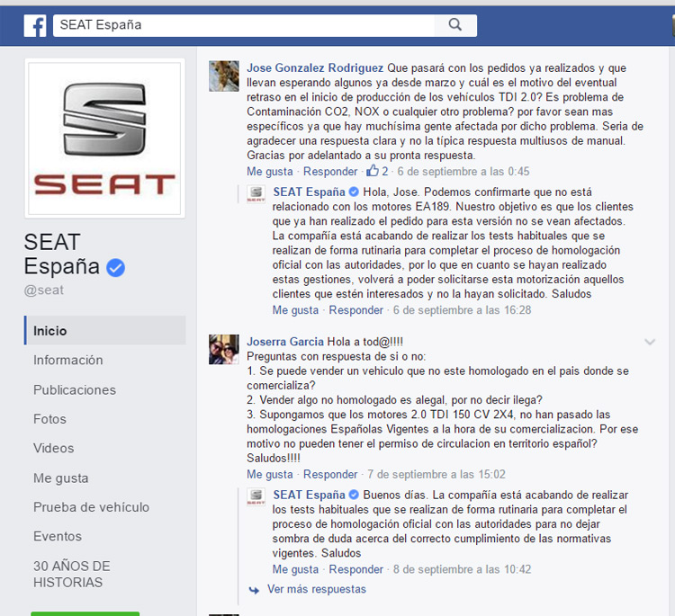Image resolution: width=675 pixels, height=616 pixels.
Task: Click the verified badge beside the SEAT España title
Action: [116, 268]
